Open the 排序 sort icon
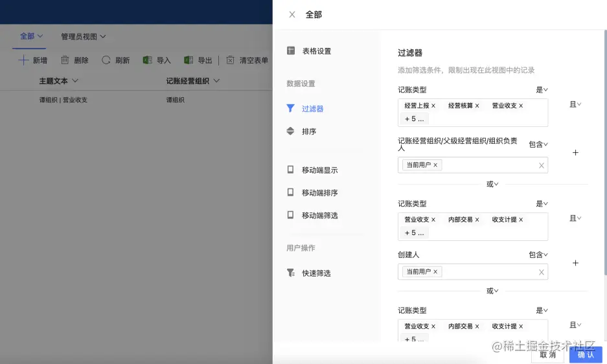This screenshot has width=607, height=364. (x=290, y=131)
